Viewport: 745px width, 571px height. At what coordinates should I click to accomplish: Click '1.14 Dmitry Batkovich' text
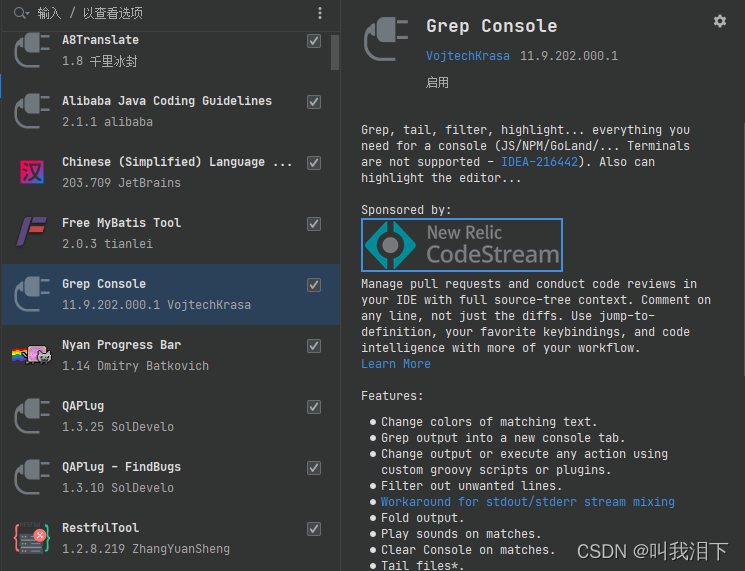click(135, 366)
